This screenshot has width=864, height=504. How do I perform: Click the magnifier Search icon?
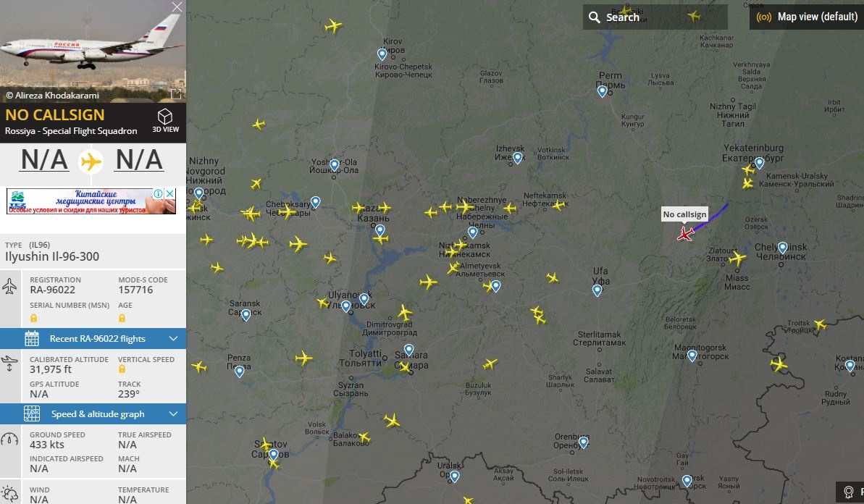[x=594, y=17]
